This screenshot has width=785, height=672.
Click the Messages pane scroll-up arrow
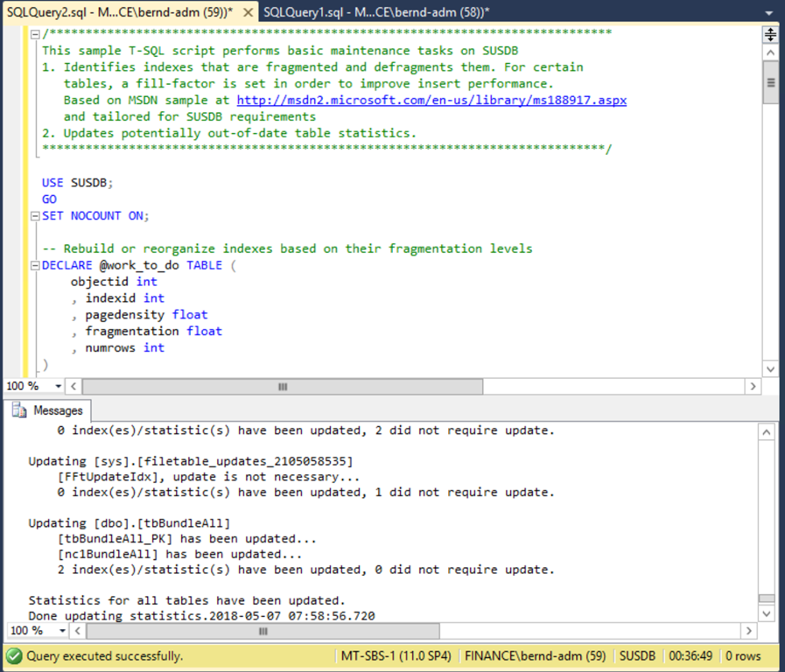(x=767, y=432)
